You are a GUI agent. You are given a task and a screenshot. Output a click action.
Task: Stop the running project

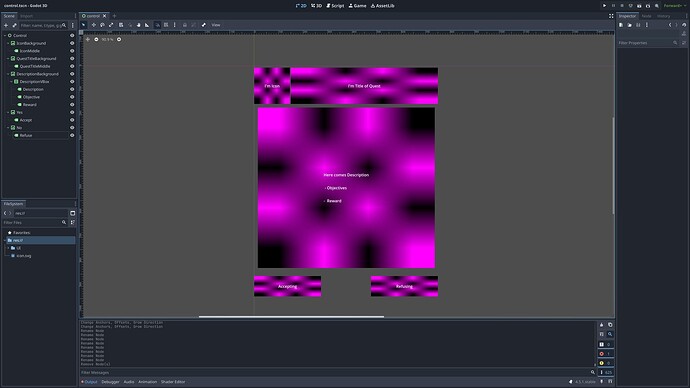pyautogui.click(x=622, y=6)
